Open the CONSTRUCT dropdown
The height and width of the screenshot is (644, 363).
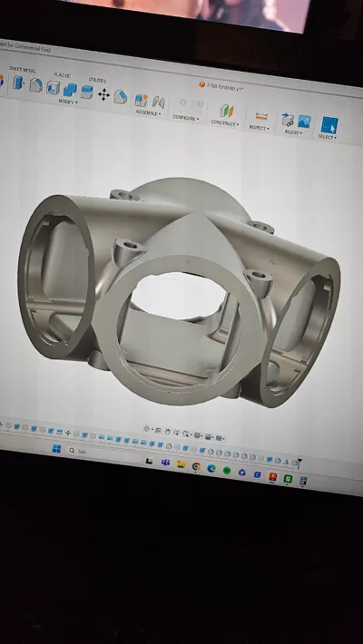[224, 122]
